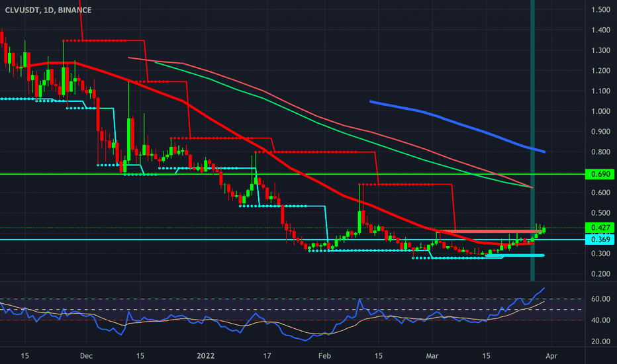The height and width of the screenshot is (364, 617).
Task: Click the 1.500 price axis value
Action: click(601, 10)
